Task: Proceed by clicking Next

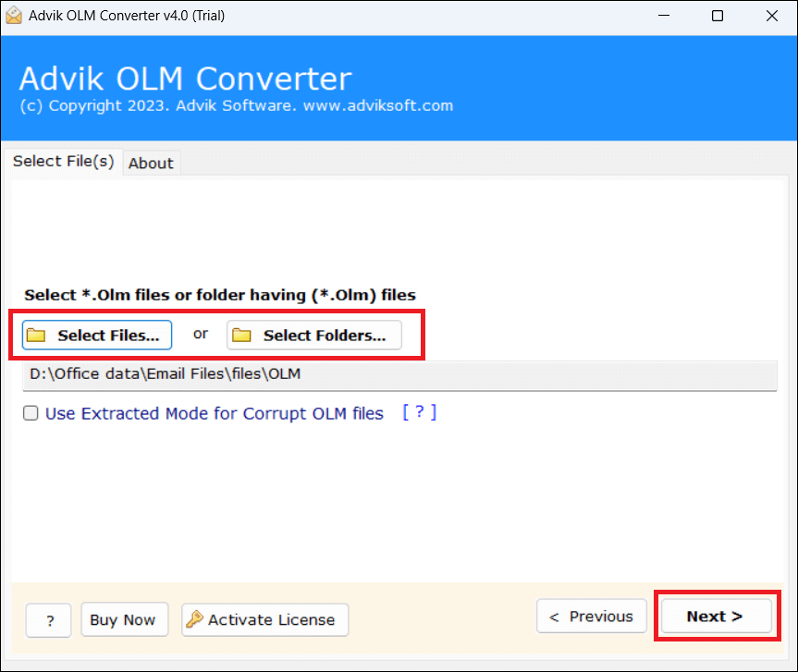Action: coord(714,617)
